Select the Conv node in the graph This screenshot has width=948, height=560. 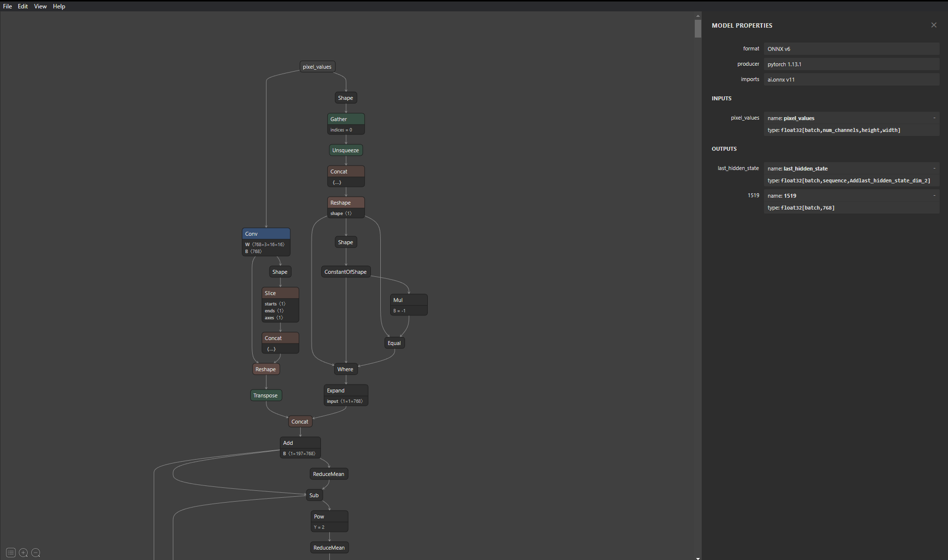pyautogui.click(x=266, y=233)
